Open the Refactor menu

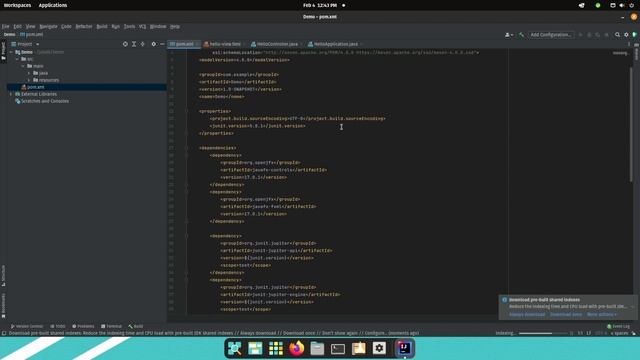click(84, 27)
